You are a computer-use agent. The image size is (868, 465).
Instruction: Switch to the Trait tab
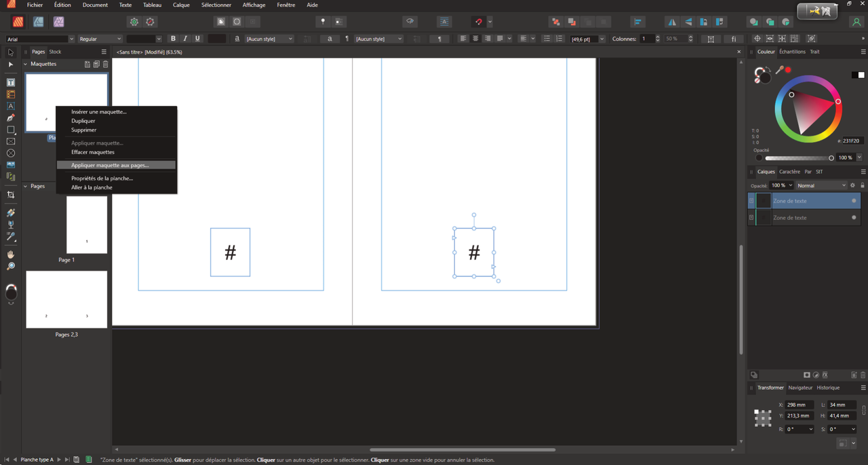(x=814, y=52)
